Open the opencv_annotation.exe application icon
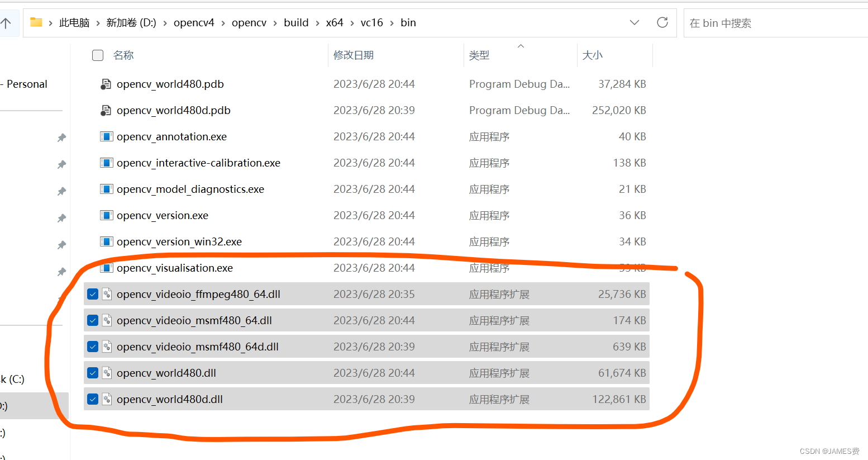868x460 pixels. (107, 136)
